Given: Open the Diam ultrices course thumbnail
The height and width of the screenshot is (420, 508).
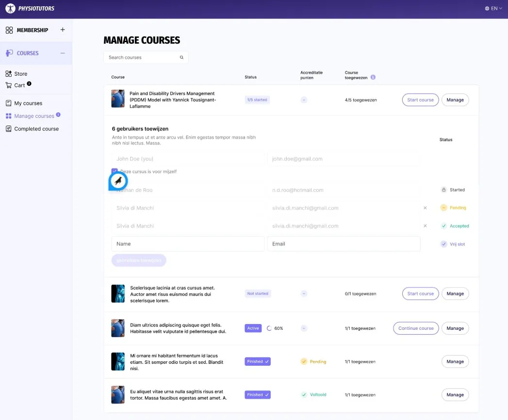Looking at the screenshot, I should 118,328.
